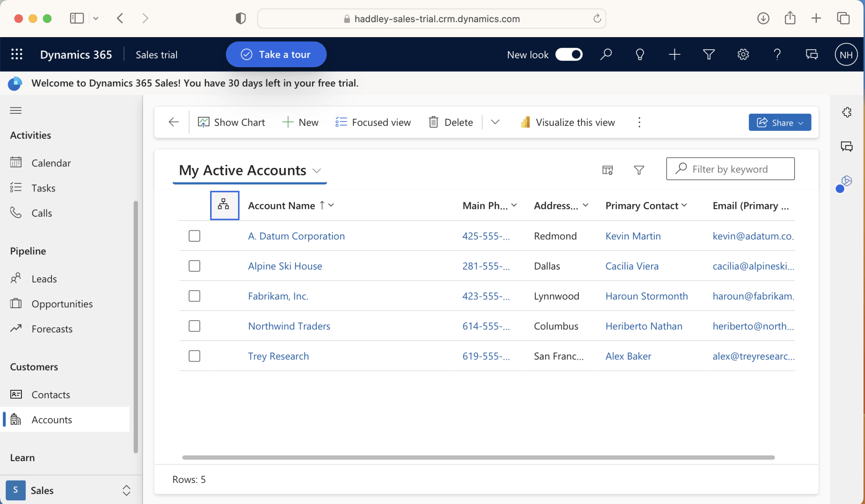Open the Settings gear icon
Screen dimensions: 865x504
coord(743,54)
